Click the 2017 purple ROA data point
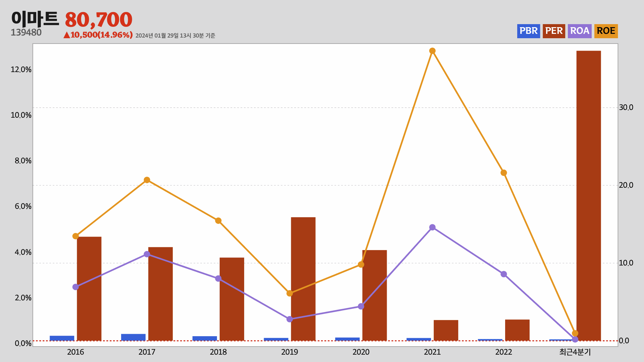 pyautogui.click(x=147, y=254)
